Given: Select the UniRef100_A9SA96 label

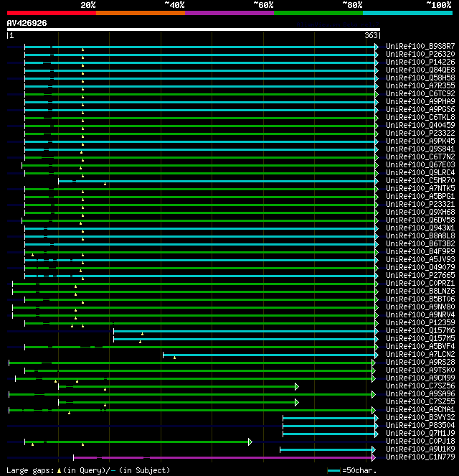Looking at the screenshot, I should pos(420,393).
